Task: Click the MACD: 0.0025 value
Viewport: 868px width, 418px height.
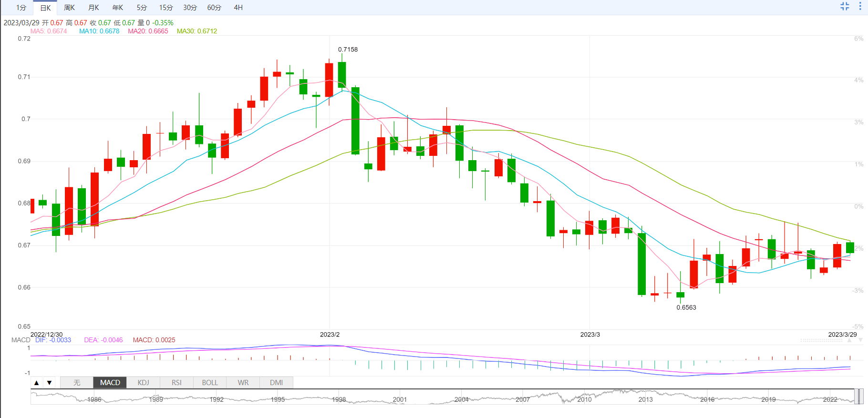Action: [x=154, y=340]
